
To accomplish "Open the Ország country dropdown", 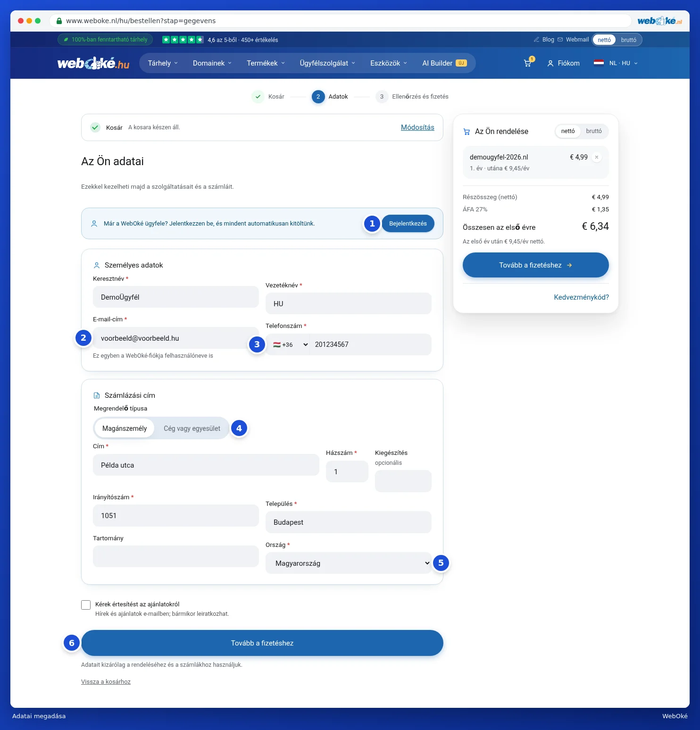I will pyautogui.click(x=349, y=563).
